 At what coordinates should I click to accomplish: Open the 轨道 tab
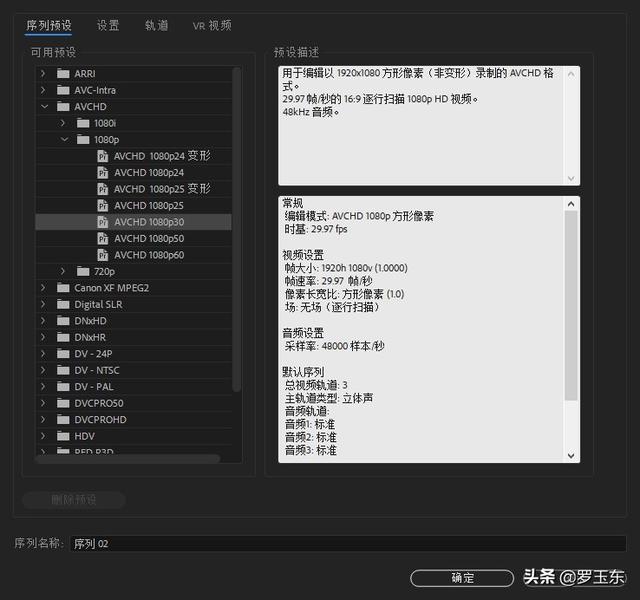[157, 25]
